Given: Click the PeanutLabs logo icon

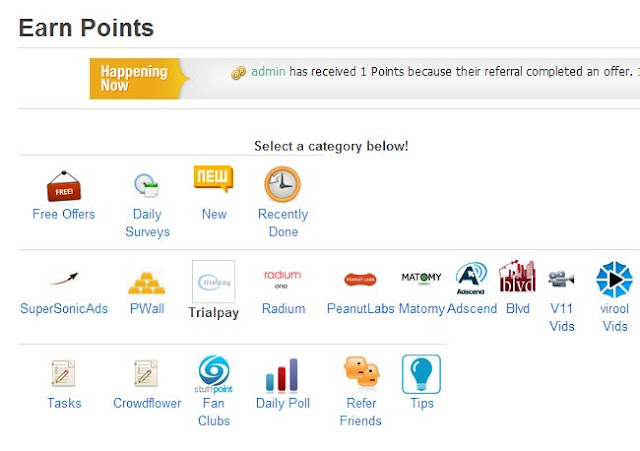Looking at the screenshot, I should point(360,280).
